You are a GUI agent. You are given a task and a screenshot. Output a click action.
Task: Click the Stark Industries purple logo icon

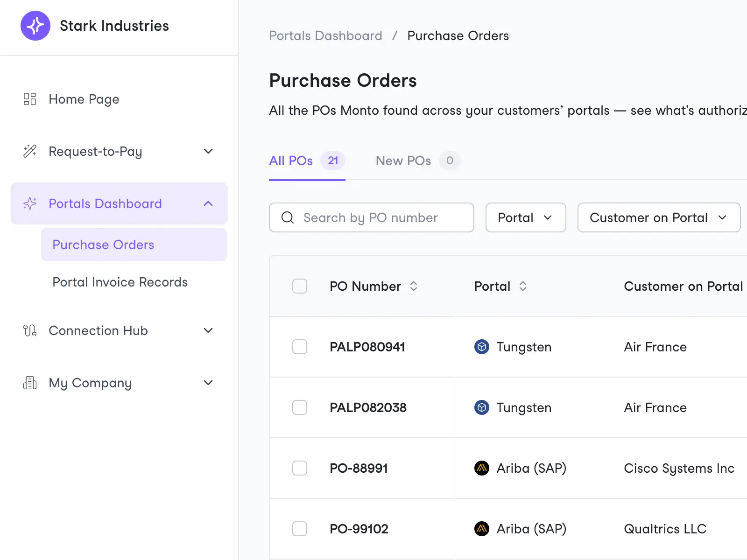click(x=35, y=26)
